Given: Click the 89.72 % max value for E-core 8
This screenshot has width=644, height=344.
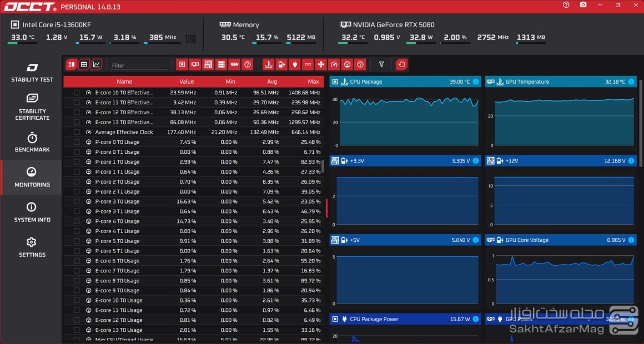Looking at the screenshot, I should [310, 281].
